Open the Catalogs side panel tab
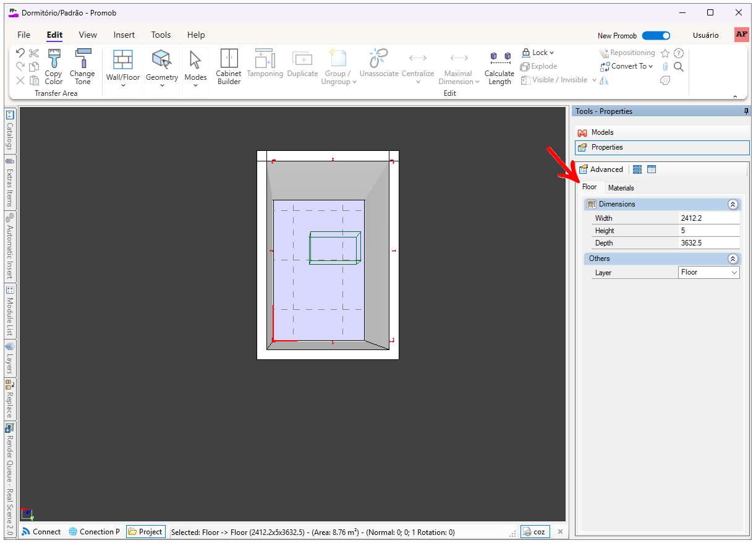The image size is (756, 543). 10,131
